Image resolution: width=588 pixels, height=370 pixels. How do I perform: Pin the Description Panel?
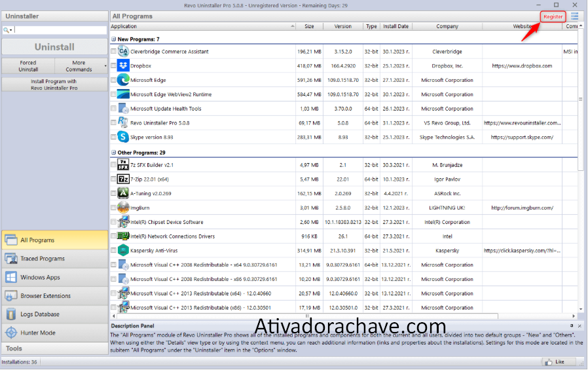click(x=572, y=326)
